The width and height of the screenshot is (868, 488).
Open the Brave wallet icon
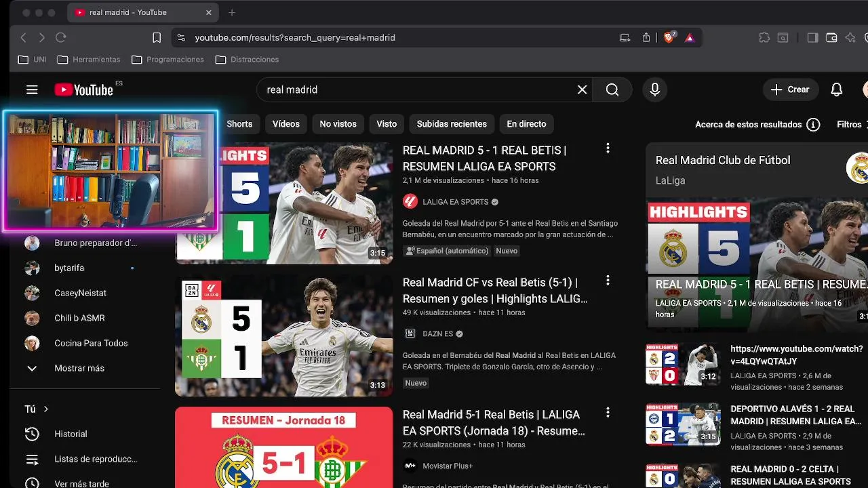[831, 38]
